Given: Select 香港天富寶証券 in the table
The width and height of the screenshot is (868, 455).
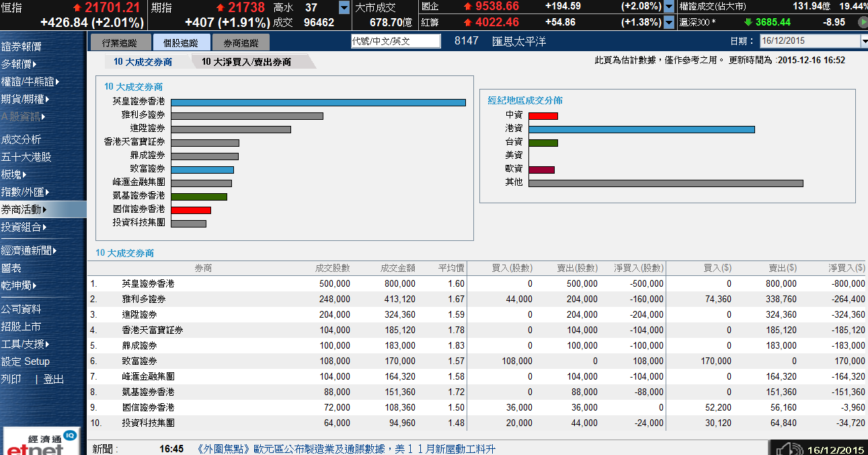Looking at the screenshot, I should 153,330.
